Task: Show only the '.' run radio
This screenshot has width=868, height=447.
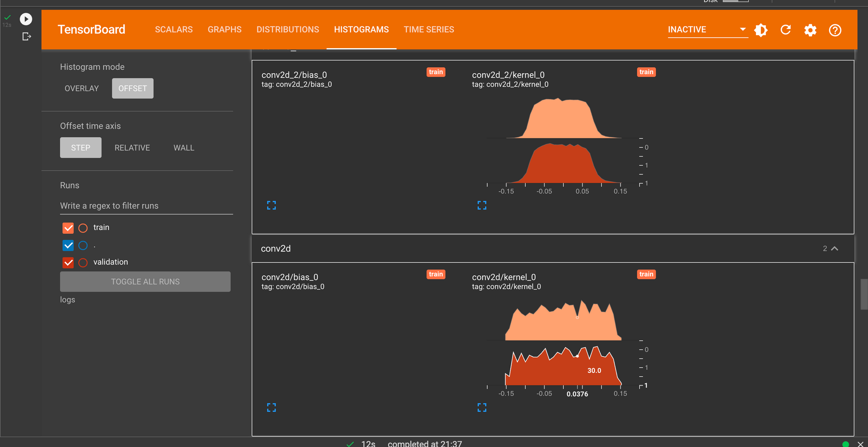Action: (83, 245)
